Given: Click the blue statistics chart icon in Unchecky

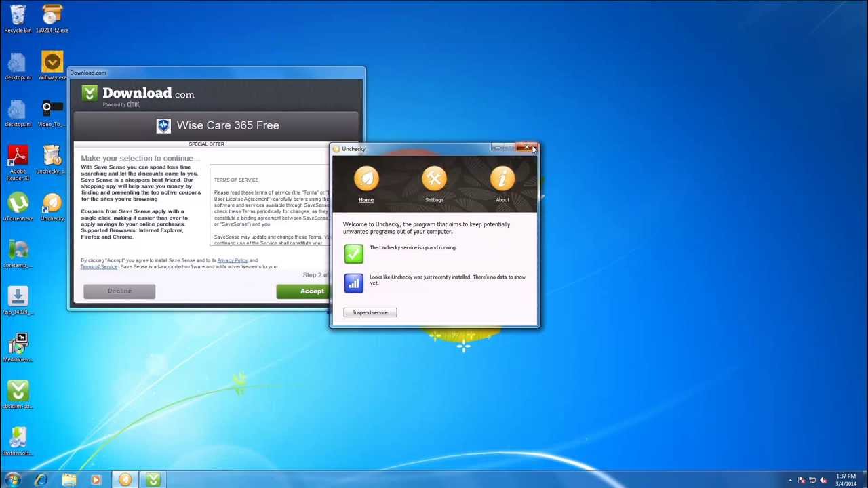Looking at the screenshot, I should pos(353,283).
